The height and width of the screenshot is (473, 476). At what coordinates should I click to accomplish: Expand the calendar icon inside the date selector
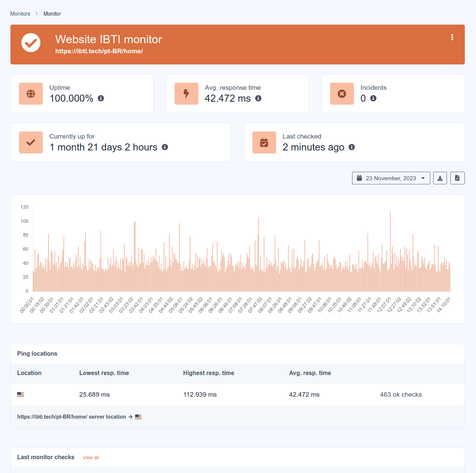[359, 178]
